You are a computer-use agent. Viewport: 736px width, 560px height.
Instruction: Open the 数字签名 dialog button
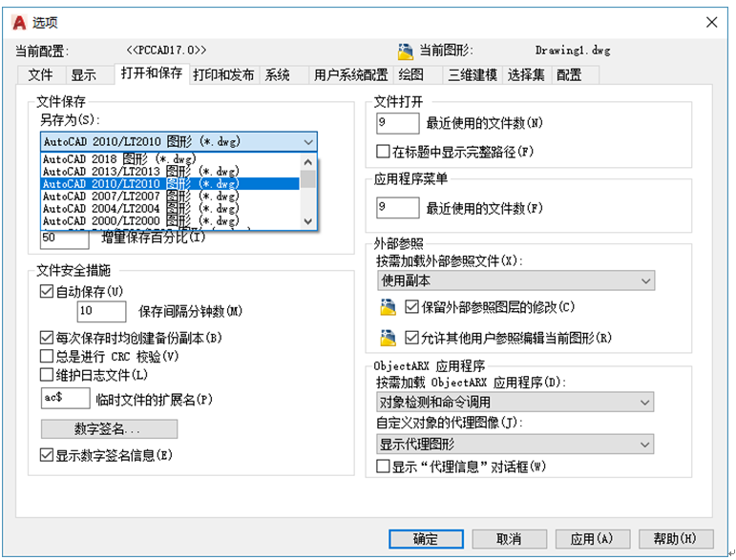109,428
